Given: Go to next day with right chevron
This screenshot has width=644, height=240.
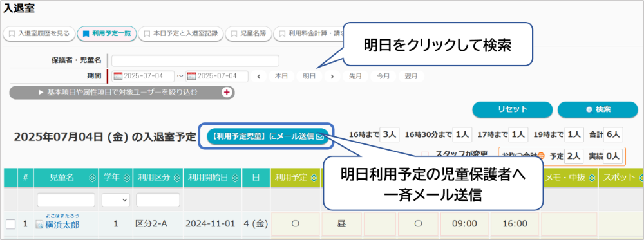Looking at the screenshot, I should 332,77.
